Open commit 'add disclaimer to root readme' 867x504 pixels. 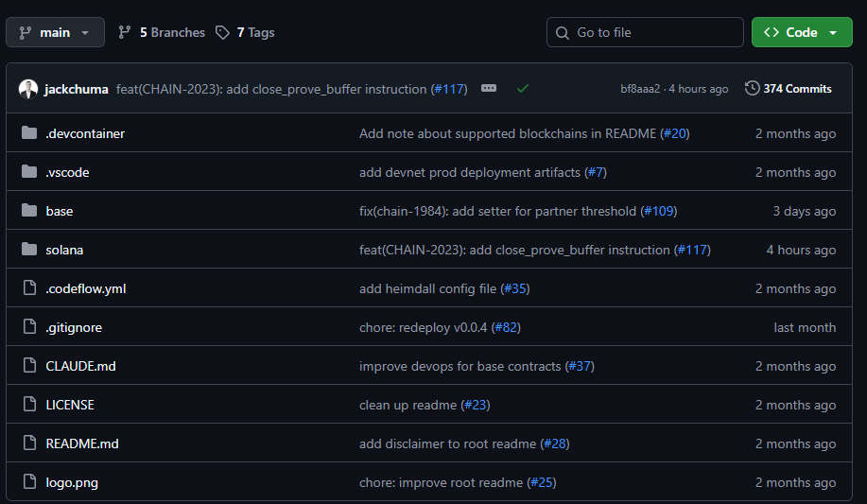448,443
